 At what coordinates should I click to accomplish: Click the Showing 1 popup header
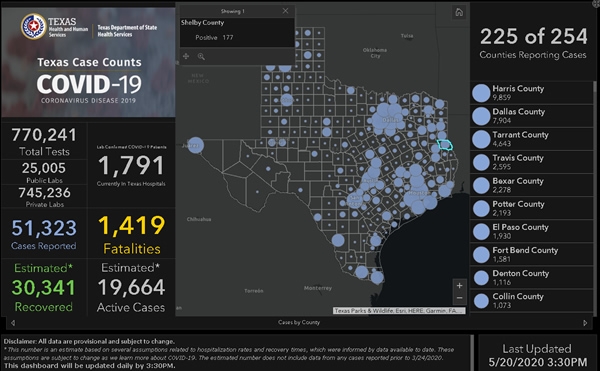232,11
